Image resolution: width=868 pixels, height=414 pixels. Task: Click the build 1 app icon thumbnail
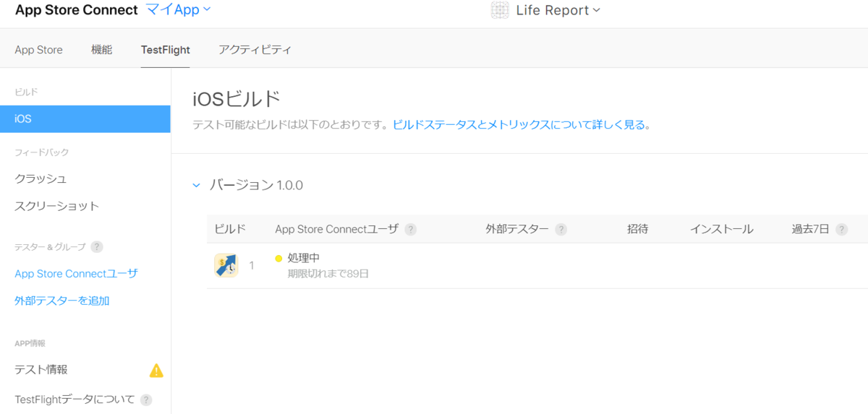[x=226, y=265]
